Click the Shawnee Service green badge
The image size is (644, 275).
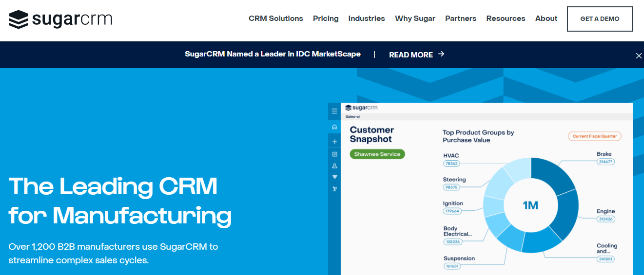377,154
